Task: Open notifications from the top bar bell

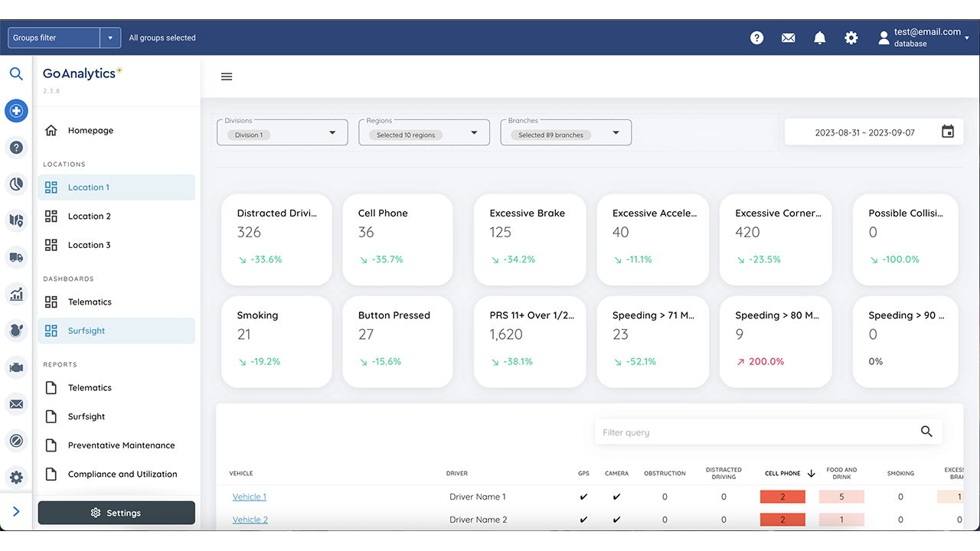Action: pyautogui.click(x=820, y=37)
